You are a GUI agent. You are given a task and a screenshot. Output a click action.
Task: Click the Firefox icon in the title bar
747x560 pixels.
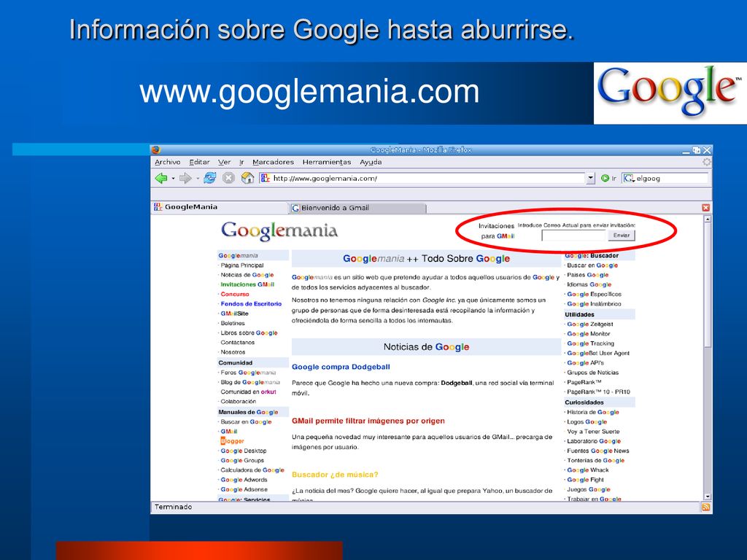[x=156, y=150]
